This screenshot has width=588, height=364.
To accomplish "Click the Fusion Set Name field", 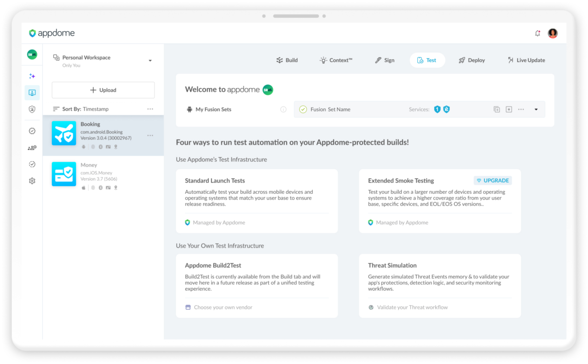I will [x=419, y=110].
